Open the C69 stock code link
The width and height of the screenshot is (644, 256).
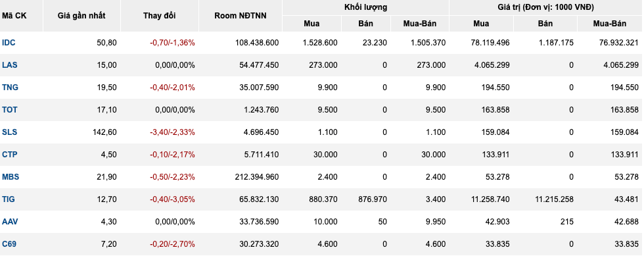(x=9, y=244)
